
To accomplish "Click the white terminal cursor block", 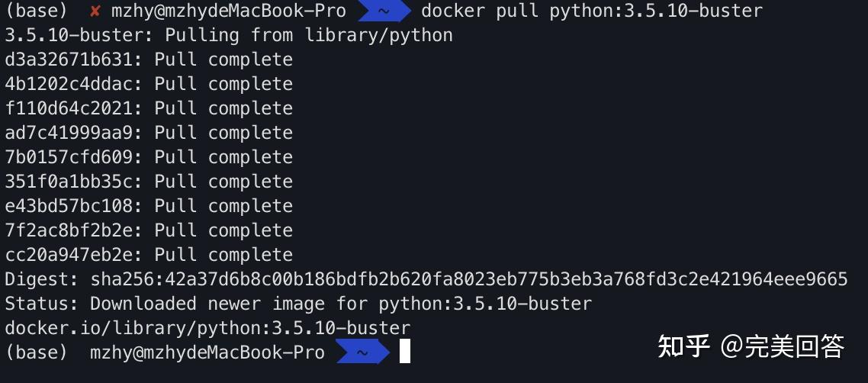I will (x=405, y=352).
